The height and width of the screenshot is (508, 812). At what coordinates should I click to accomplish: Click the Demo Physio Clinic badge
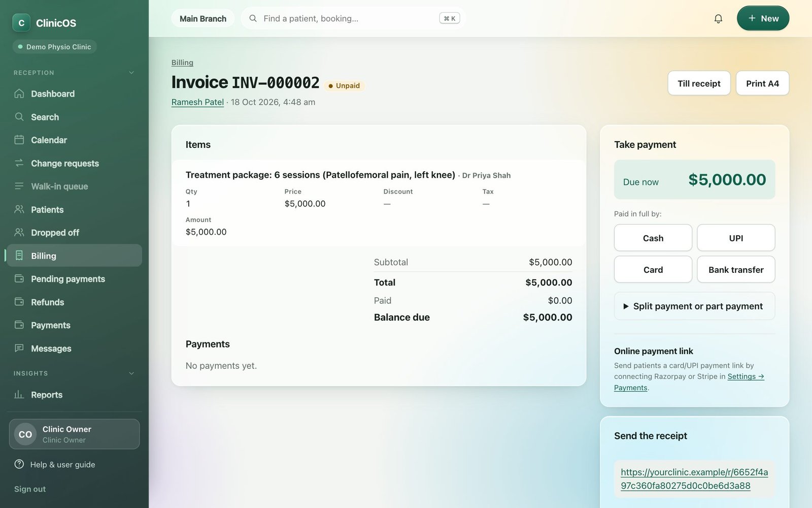coord(54,47)
